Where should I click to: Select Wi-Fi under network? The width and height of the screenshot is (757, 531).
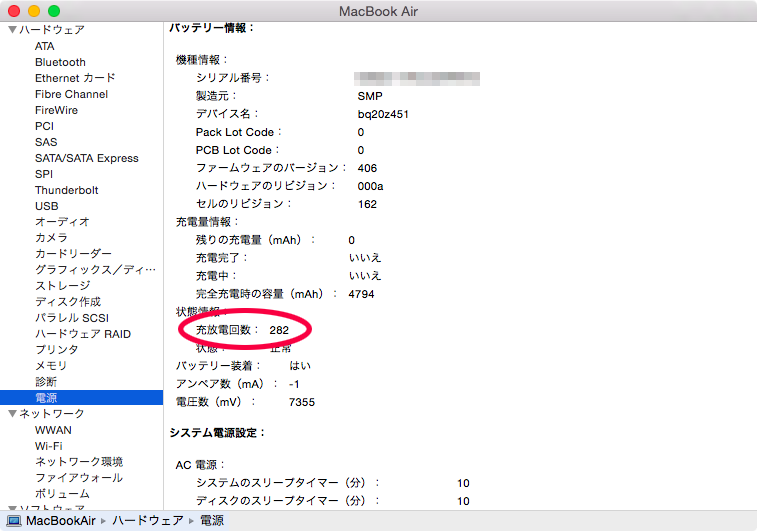(49, 446)
